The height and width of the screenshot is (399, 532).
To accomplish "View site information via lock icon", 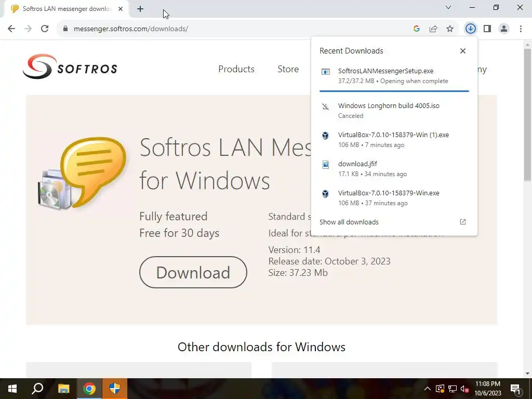I will point(65,29).
